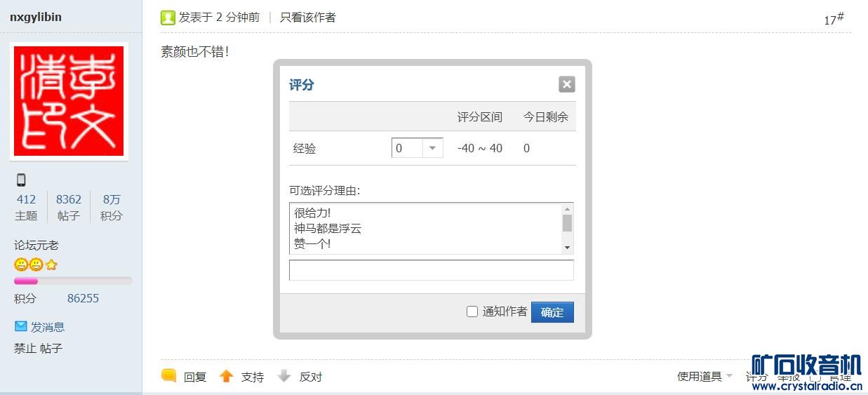
Task: Click the green author icon beside 发表于
Action: pos(168,18)
